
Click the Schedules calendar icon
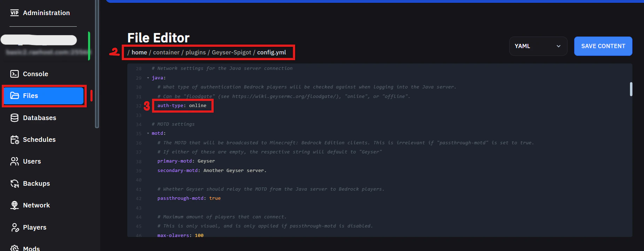14,140
